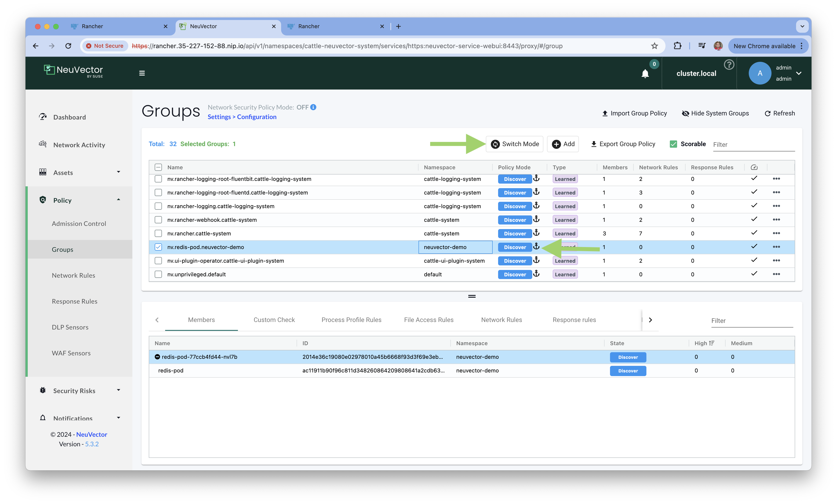
Task: Switch to Process Profile Rules tab
Action: [351, 320]
